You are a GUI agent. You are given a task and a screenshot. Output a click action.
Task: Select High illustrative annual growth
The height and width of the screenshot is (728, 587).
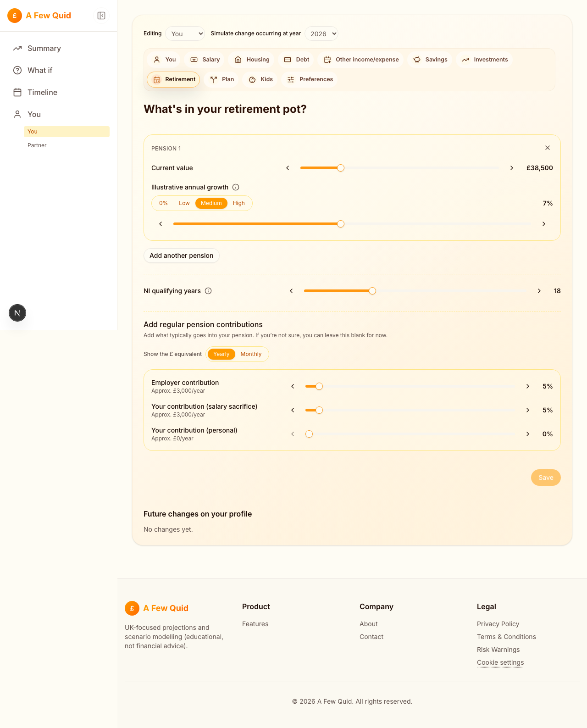pyautogui.click(x=238, y=203)
